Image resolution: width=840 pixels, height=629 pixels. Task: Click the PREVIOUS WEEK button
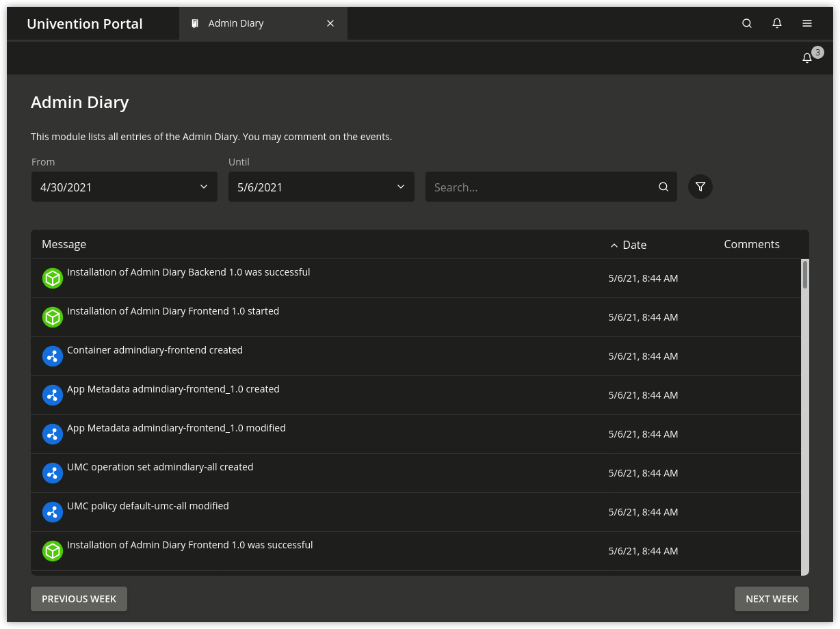click(79, 599)
